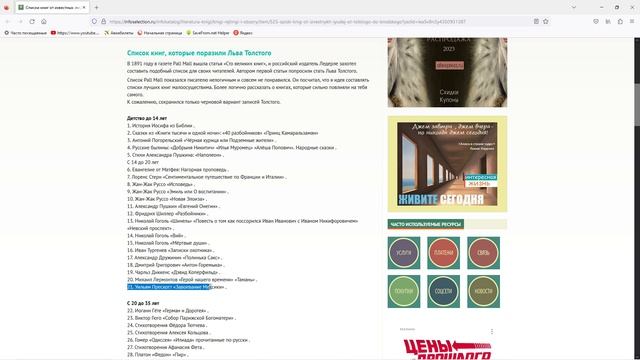Open the YouTube bookmark
Screen dimensions: 640x360
[75, 33]
